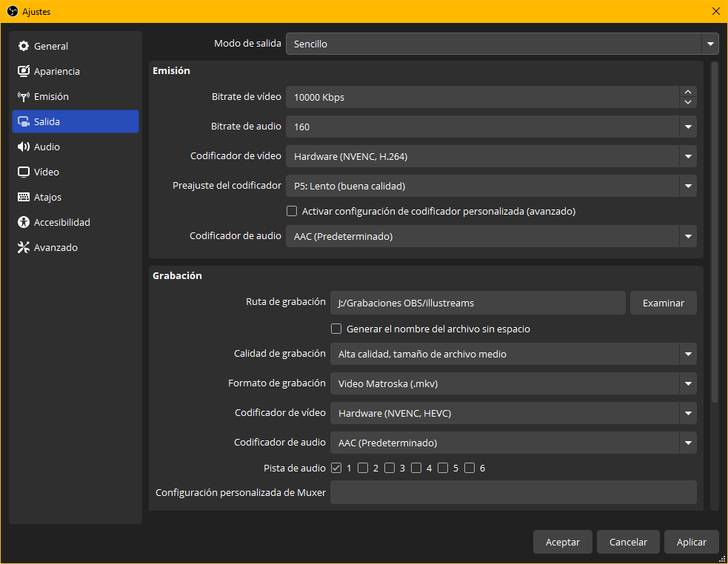The height and width of the screenshot is (564, 728).
Task: Click the Atajos keyboard icon
Action: [x=23, y=197]
